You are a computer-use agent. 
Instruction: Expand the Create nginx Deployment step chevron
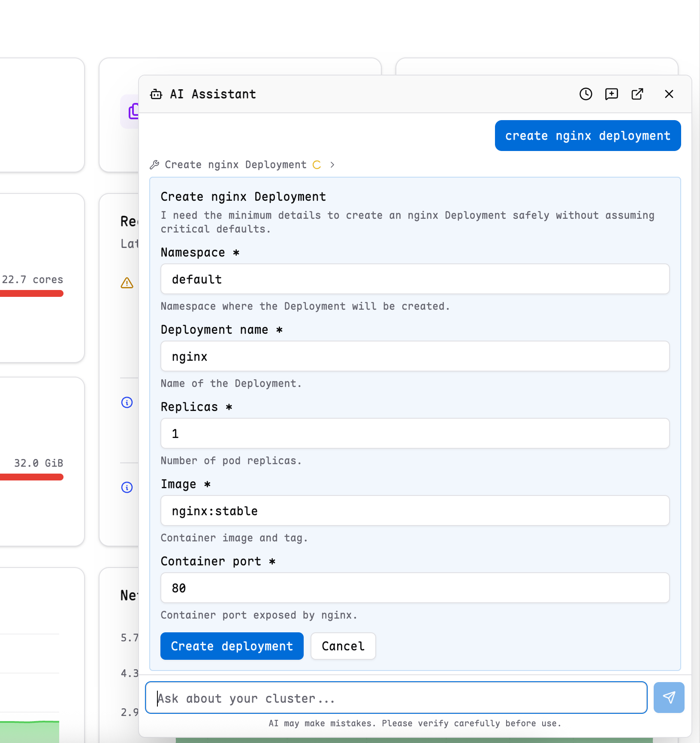point(332,165)
